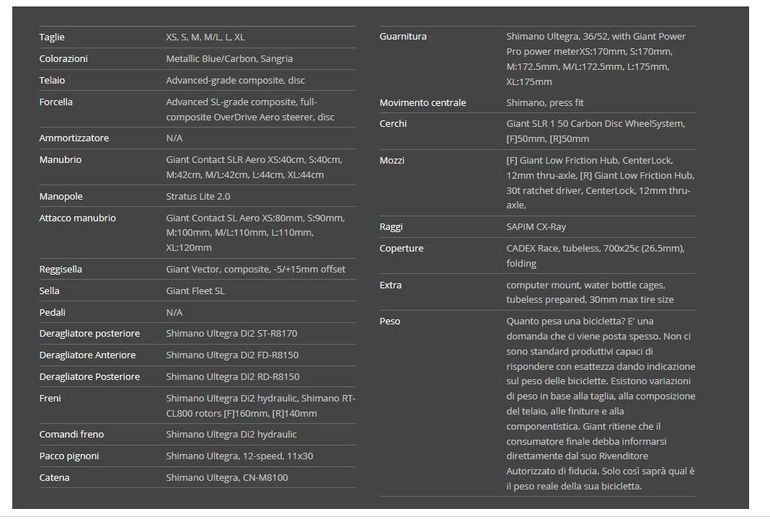Click the Stratus Lite 2.0 value
770x519 pixels.
point(198,197)
